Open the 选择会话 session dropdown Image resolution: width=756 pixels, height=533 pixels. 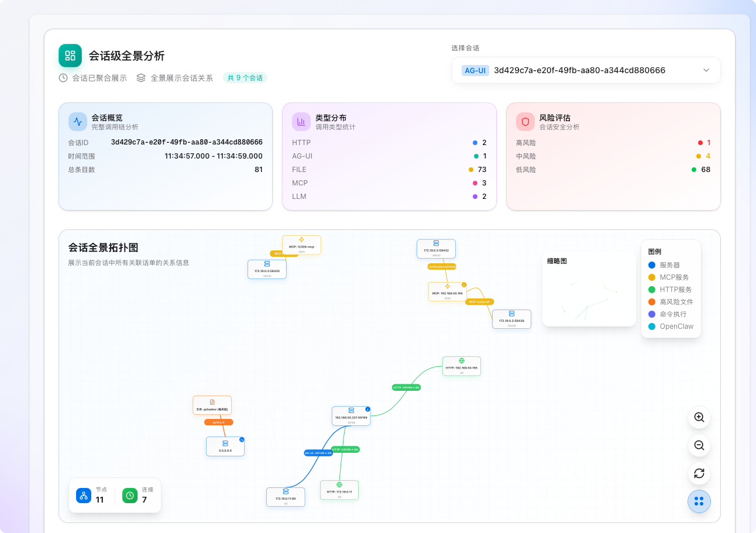(585, 70)
